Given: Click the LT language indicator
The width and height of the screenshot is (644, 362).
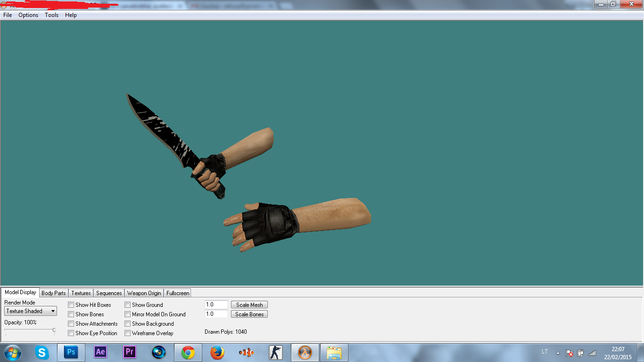Looking at the screenshot, I should tap(545, 352).
